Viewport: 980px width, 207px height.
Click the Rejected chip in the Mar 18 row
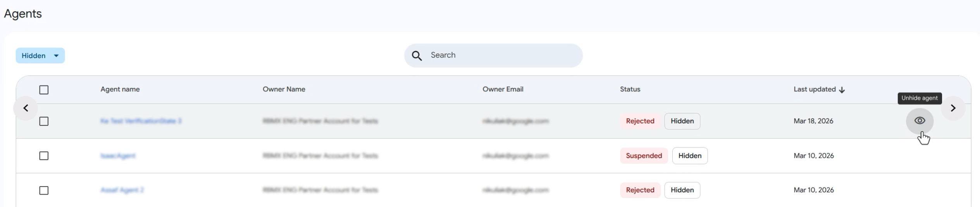tap(640, 121)
